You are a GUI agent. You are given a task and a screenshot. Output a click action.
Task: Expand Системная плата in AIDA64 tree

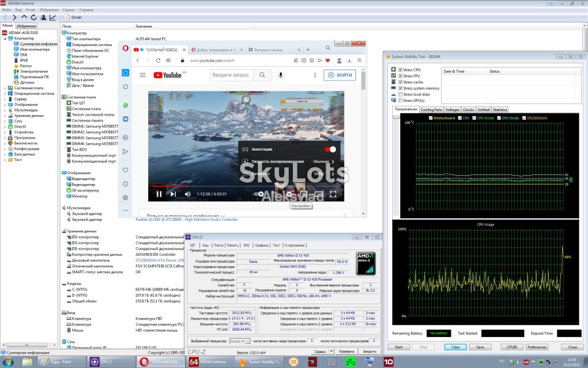(5, 88)
